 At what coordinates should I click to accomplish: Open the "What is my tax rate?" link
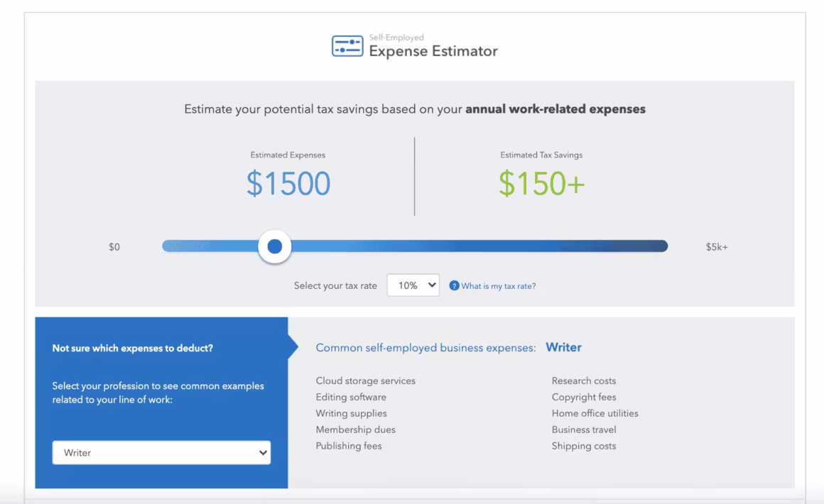click(499, 286)
